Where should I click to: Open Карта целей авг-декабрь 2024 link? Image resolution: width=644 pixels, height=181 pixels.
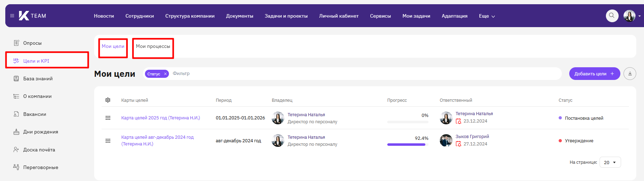coord(157,141)
